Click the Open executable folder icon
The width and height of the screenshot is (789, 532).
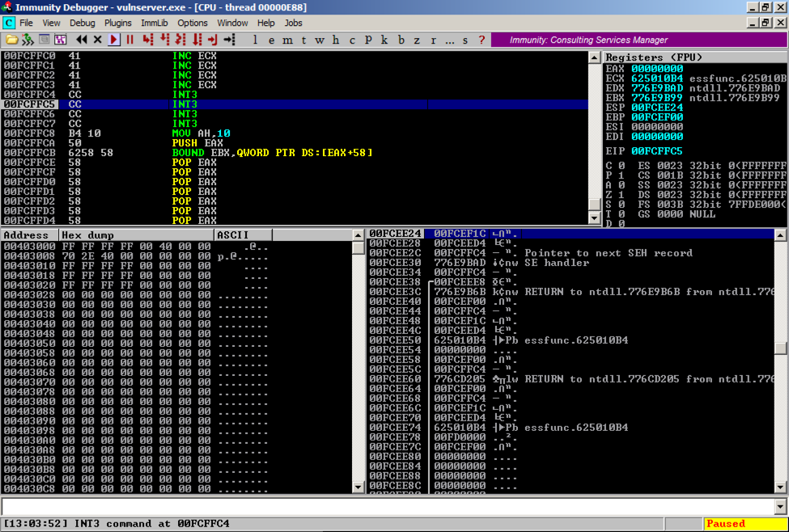(x=11, y=40)
